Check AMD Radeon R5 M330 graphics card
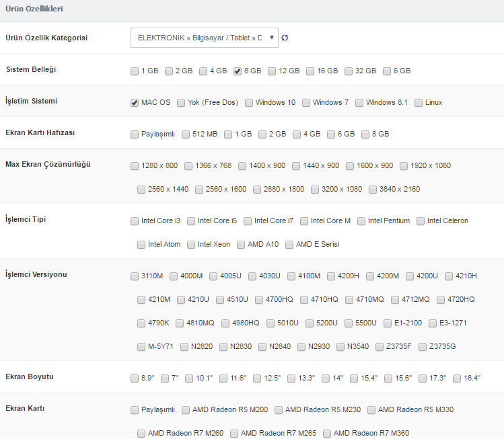The height and width of the screenshot is (439, 504). point(371,410)
